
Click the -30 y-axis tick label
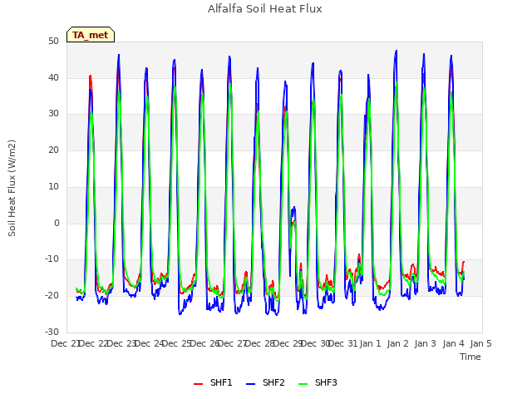coord(52,332)
